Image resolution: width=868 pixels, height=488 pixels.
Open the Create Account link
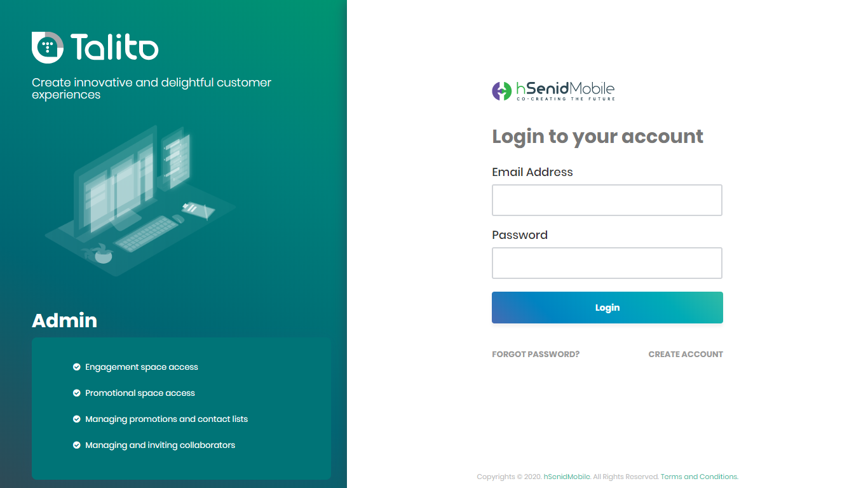coord(686,355)
